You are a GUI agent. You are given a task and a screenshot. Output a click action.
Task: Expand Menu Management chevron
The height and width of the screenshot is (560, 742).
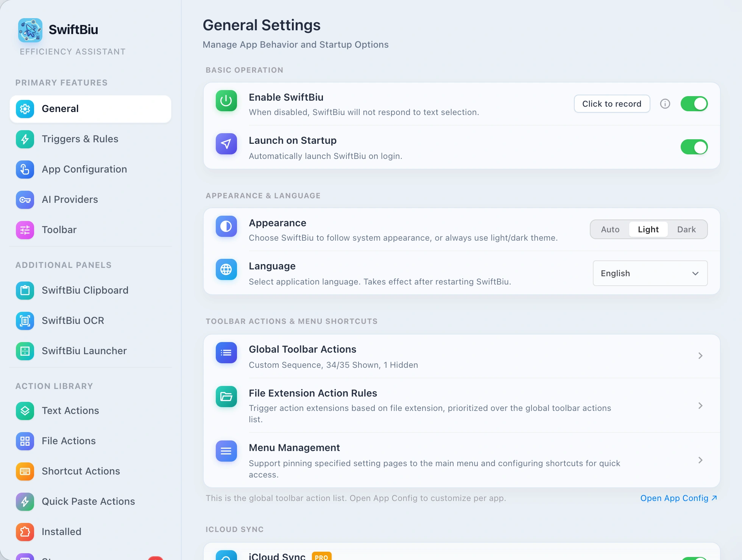pyautogui.click(x=700, y=460)
